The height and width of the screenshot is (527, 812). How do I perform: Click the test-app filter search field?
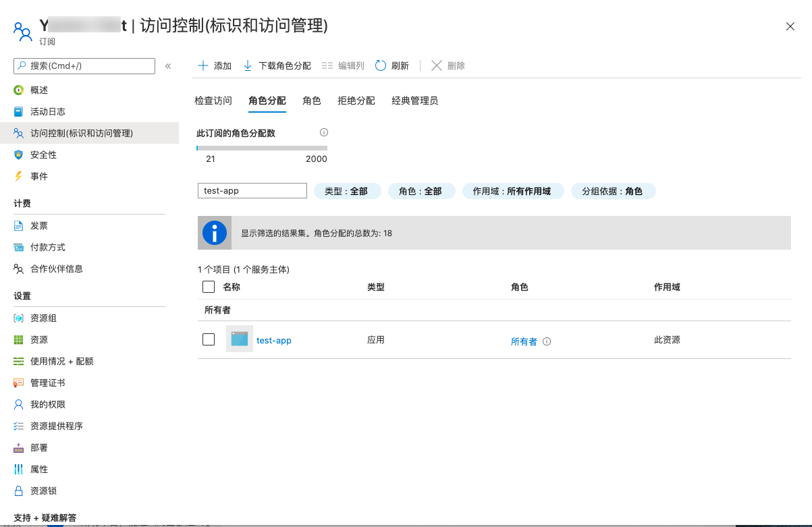(252, 191)
